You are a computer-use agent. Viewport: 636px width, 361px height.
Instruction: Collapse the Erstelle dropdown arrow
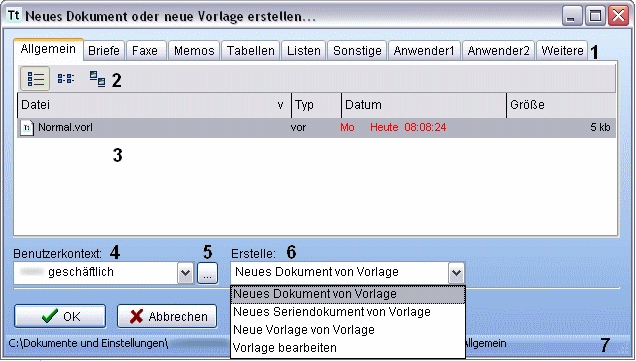[456, 273]
